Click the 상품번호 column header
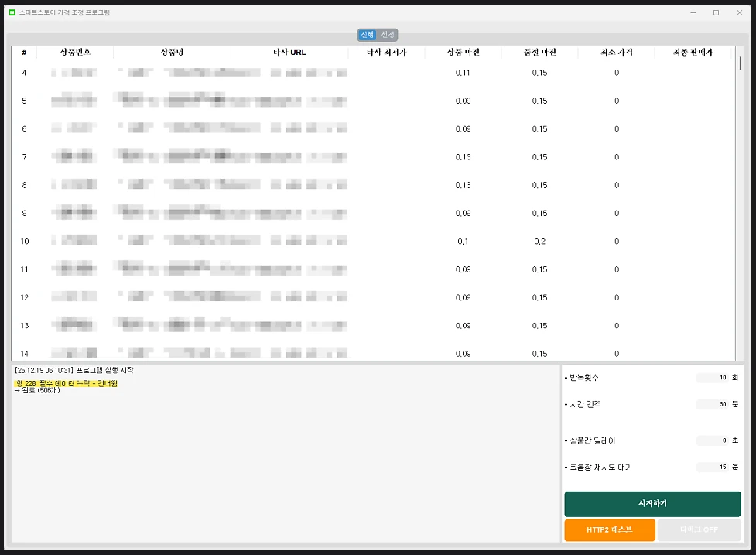 point(75,52)
